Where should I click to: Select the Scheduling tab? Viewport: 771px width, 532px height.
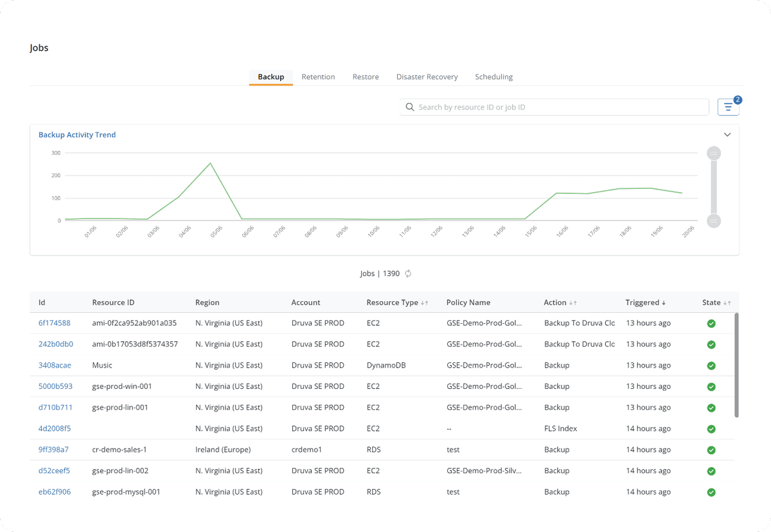[493, 76]
